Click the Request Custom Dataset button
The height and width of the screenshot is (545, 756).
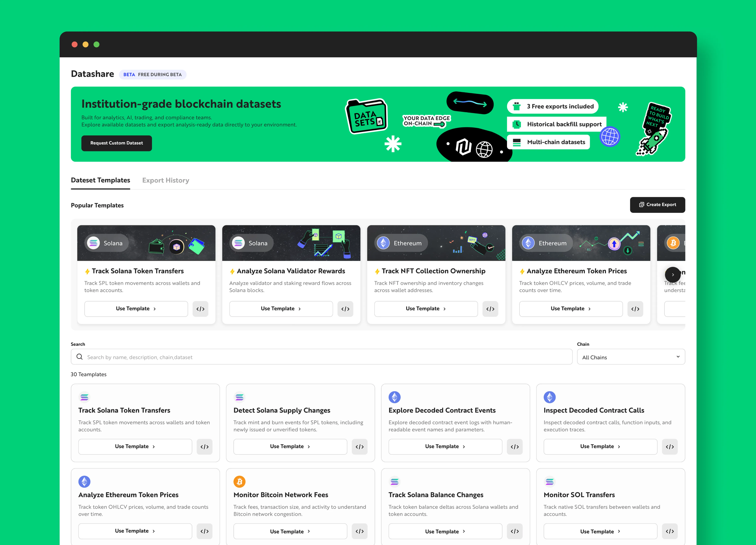click(117, 143)
